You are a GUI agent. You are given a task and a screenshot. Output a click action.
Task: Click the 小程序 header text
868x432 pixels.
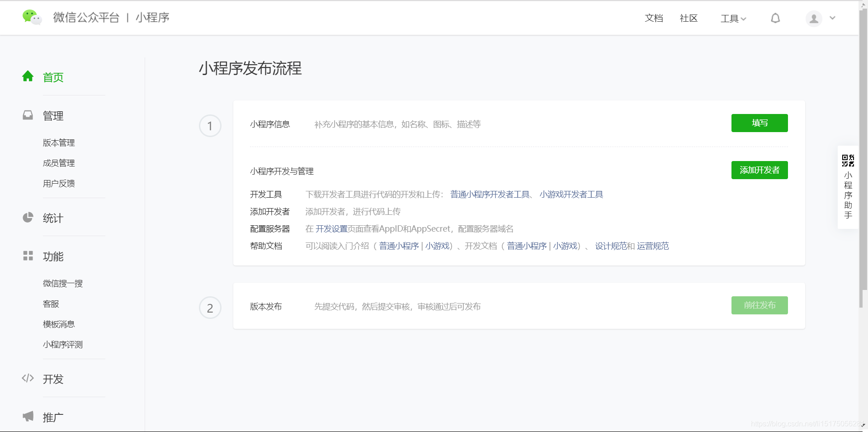152,18
